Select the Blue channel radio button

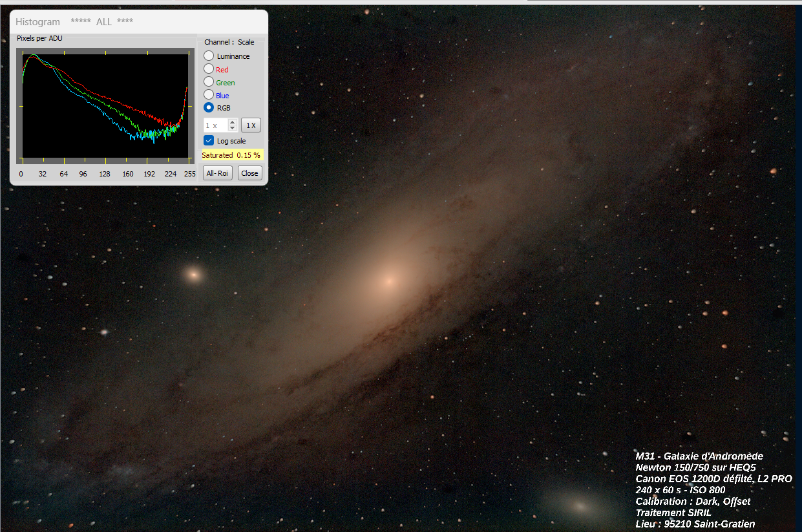(x=209, y=94)
